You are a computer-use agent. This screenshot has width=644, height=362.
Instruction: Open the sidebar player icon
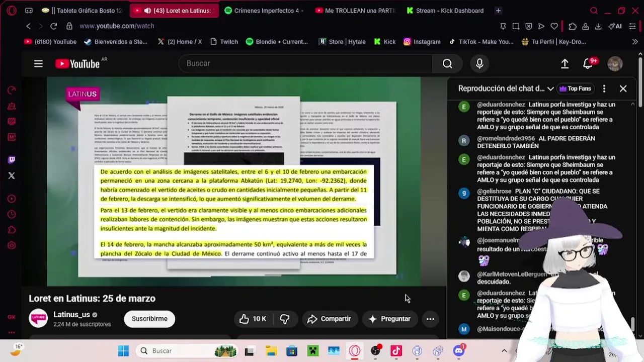[12, 199]
